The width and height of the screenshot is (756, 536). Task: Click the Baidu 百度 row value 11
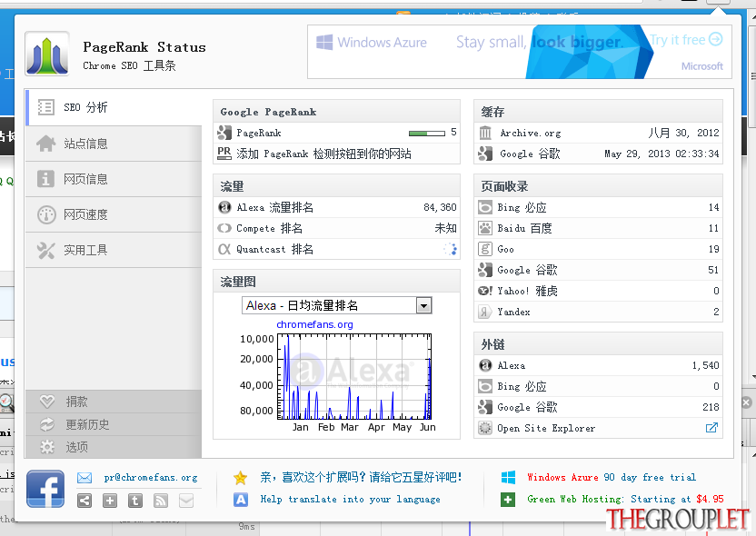point(713,228)
